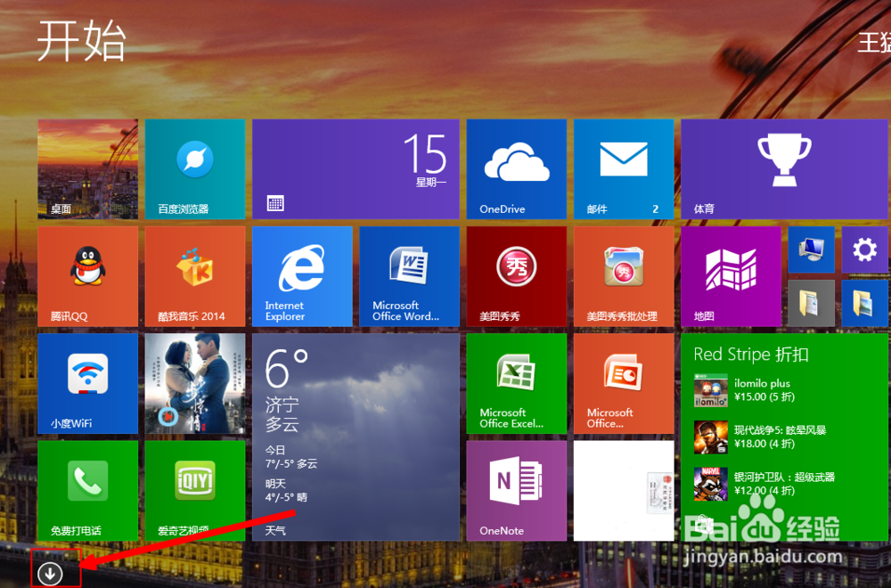Open the 地图 maps tile
The image size is (891, 588).
[731, 276]
